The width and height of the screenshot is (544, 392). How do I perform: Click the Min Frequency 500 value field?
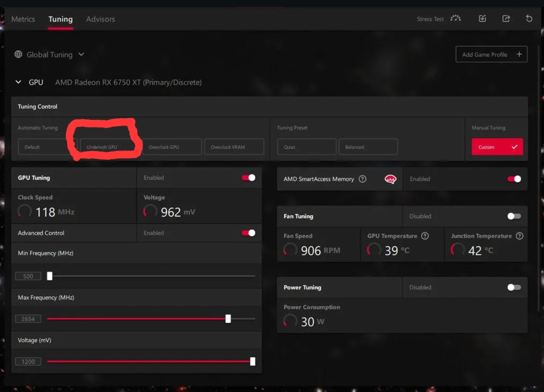click(x=28, y=276)
